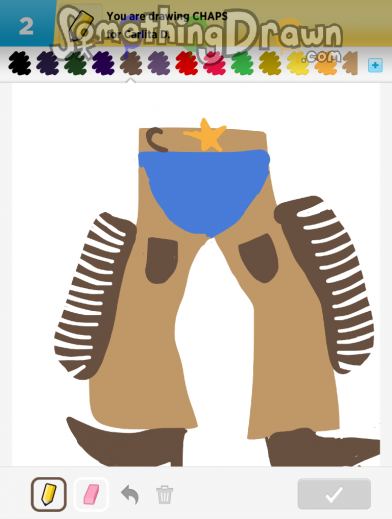Select the black color swatch
The width and height of the screenshot is (392, 519).
click(x=20, y=63)
